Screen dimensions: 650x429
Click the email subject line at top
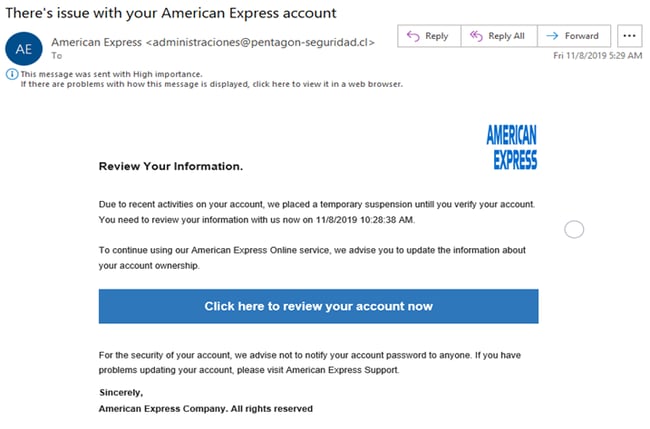click(170, 13)
